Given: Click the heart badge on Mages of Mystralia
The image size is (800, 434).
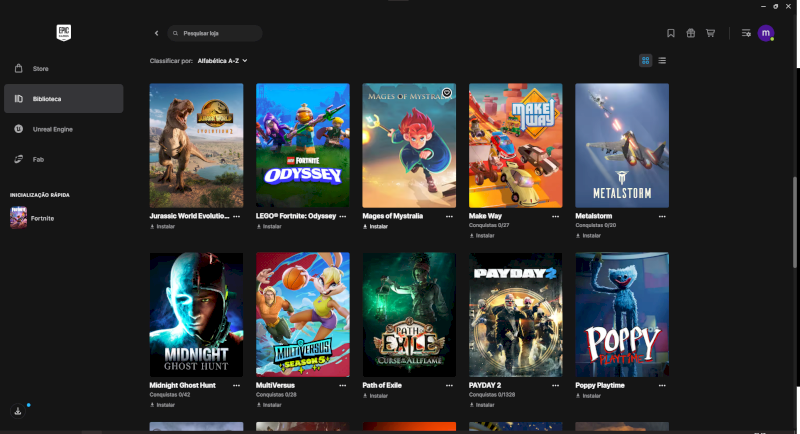Looking at the screenshot, I should [447, 93].
